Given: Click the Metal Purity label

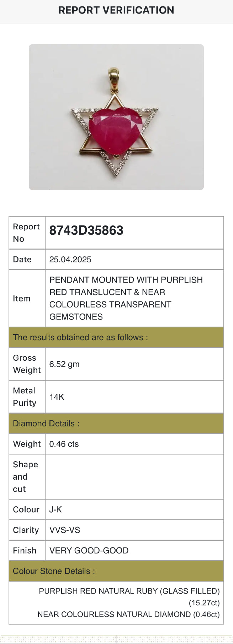Looking at the screenshot, I should coord(25,397).
